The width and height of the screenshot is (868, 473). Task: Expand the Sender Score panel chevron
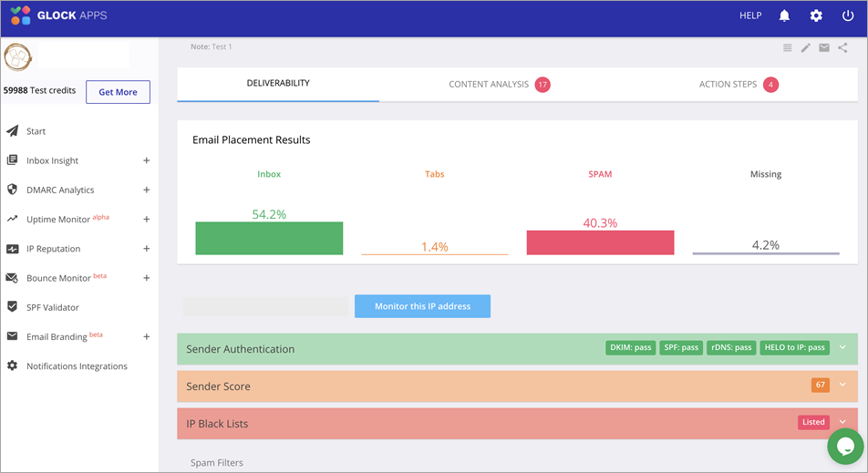(x=842, y=386)
